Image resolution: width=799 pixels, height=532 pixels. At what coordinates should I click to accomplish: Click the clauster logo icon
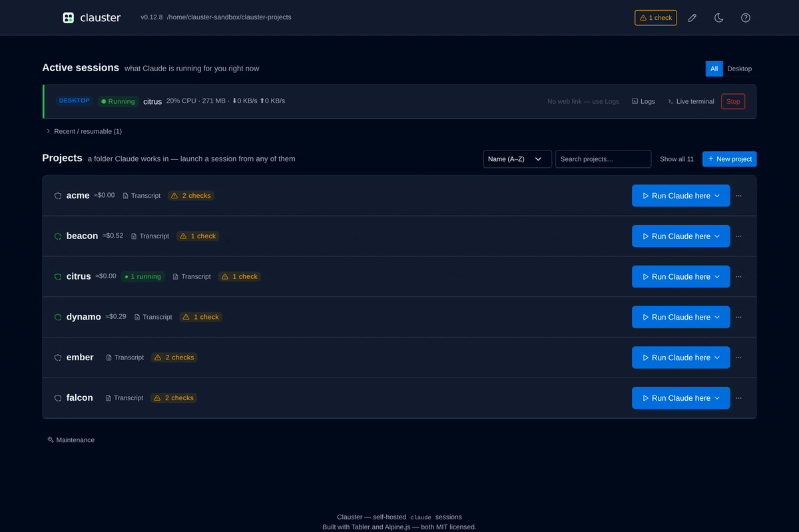point(68,18)
